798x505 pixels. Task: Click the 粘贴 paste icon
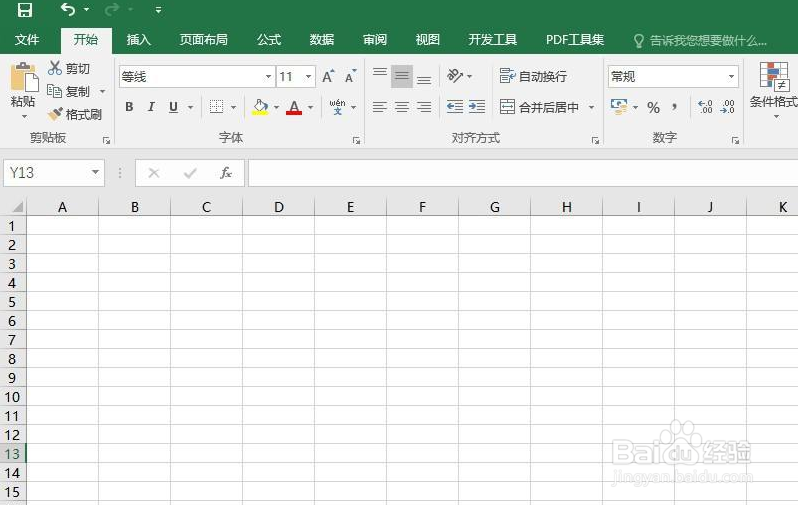coord(23,77)
